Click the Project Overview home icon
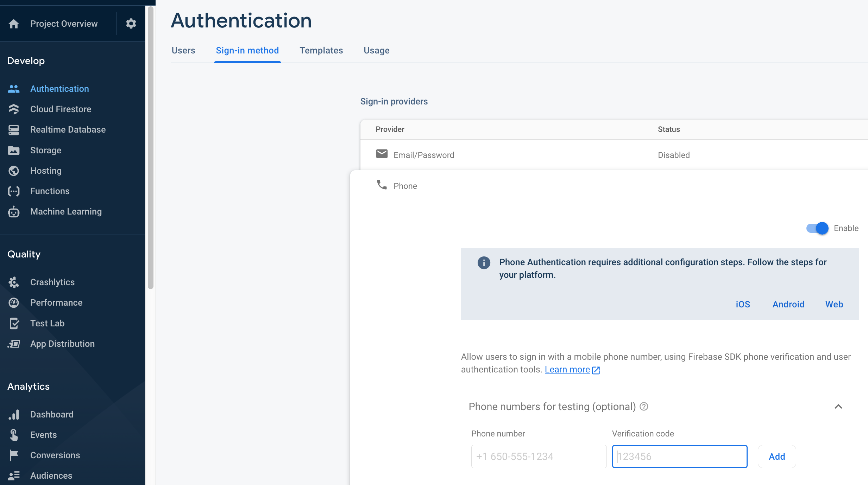The width and height of the screenshot is (868, 485). pyautogui.click(x=14, y=24)
